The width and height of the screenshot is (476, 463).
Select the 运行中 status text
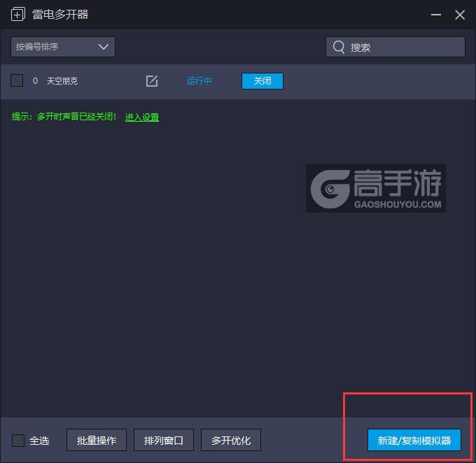[x=199, y=81]
